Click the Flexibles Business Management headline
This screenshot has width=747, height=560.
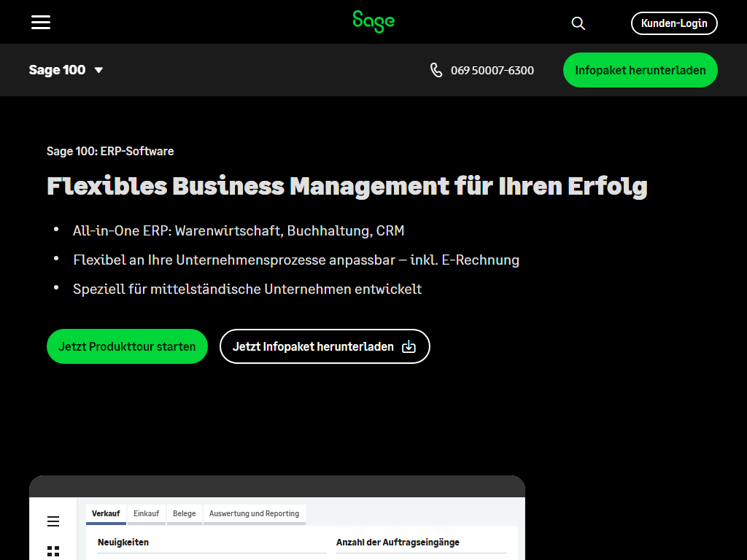347,186
